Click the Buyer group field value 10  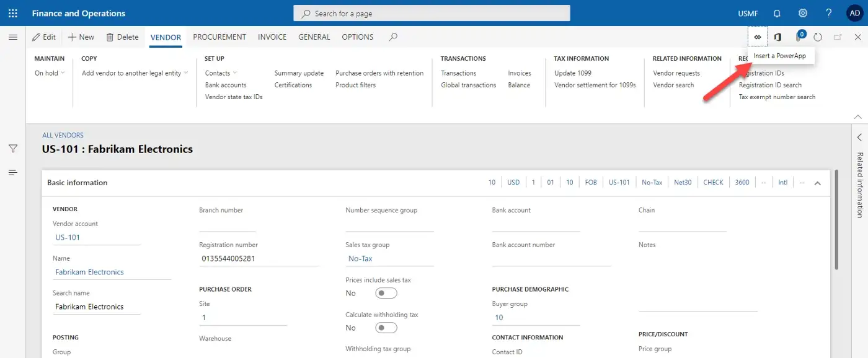click(x=536, y=318)
